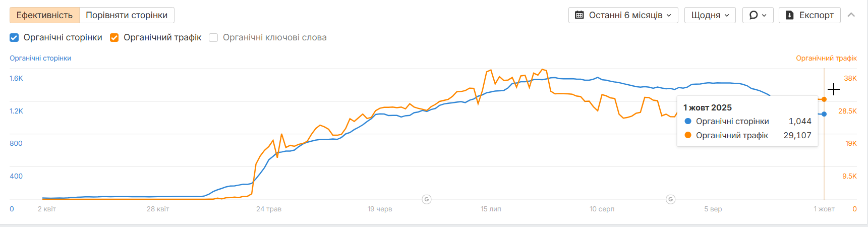Viewport: 868px width, 227px height.
Task: Collapse the chart panel with the chevron
Action: pyautogui.click(x=851, y=15)
